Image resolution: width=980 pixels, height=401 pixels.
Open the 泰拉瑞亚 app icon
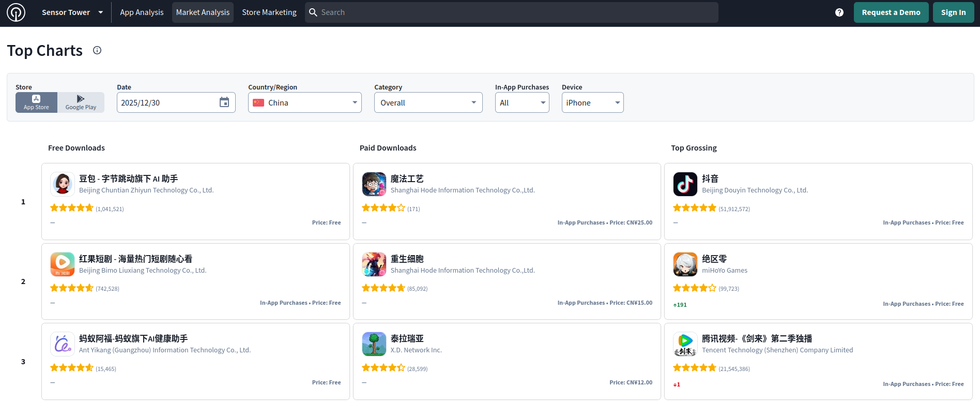tap(374, 344)
